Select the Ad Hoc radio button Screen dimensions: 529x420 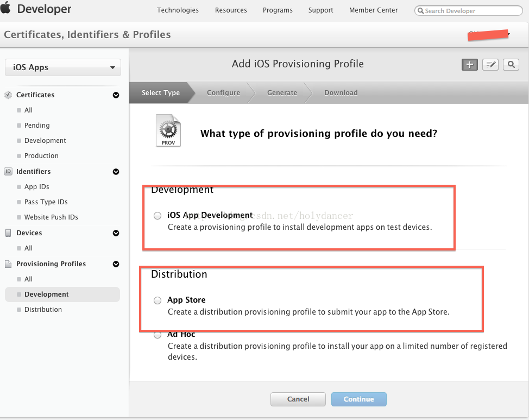point(158,335)
